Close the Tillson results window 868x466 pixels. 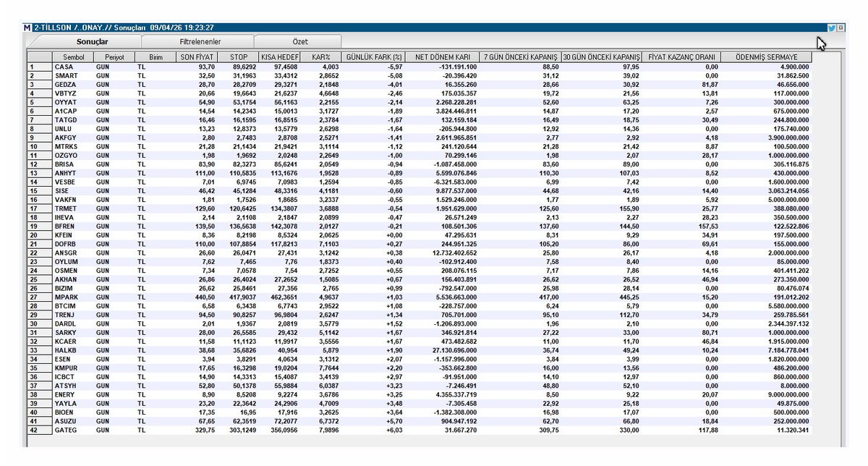tap(841, 28)
